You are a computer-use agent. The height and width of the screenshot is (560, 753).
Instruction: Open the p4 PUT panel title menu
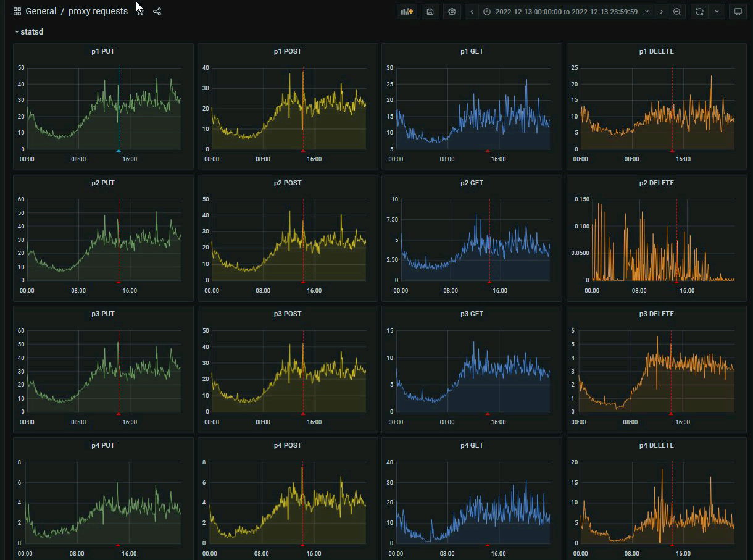(x=103, y=445)
